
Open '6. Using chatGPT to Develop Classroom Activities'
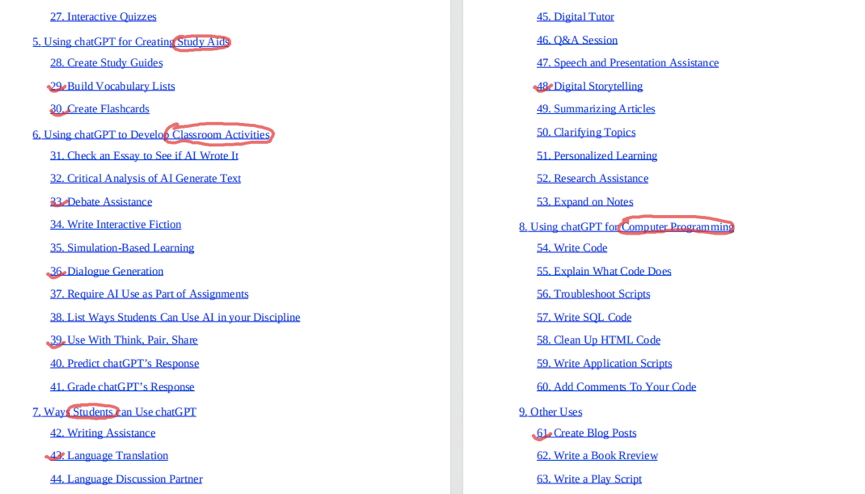tap(151, 135)
